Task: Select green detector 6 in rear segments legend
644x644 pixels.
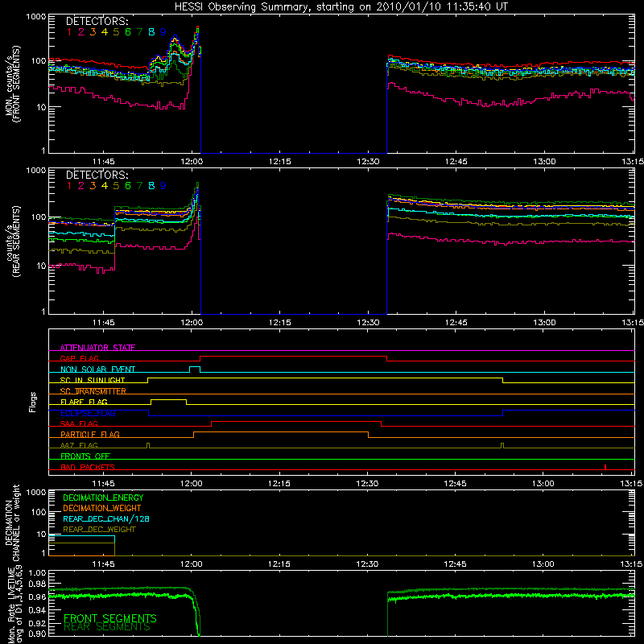Action: click(x=128, y=186)
